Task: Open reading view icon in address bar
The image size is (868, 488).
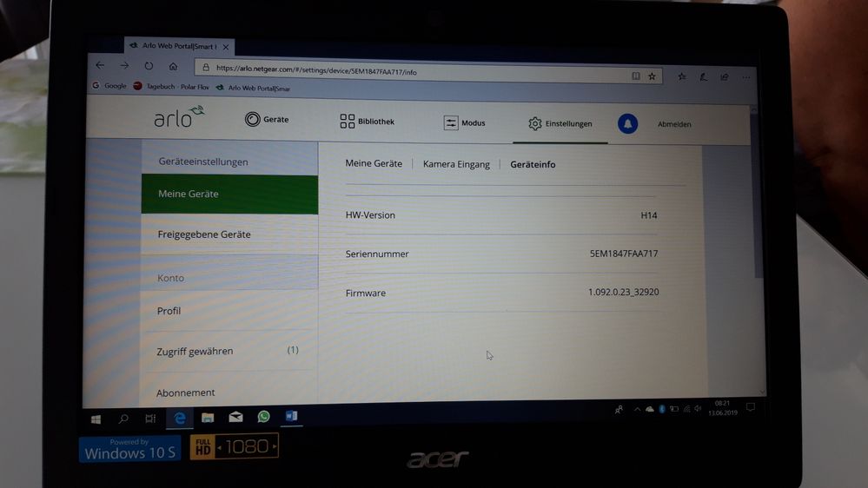Action: [x=636, y=76]
